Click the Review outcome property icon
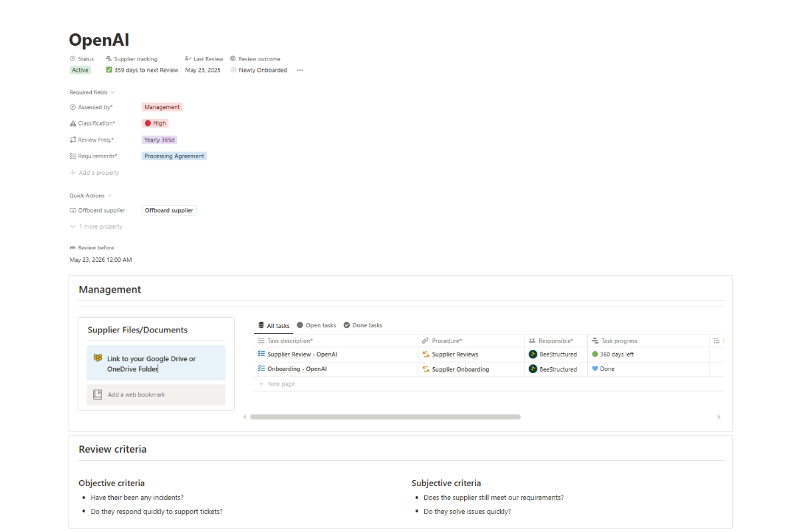 tap(233, 59)
